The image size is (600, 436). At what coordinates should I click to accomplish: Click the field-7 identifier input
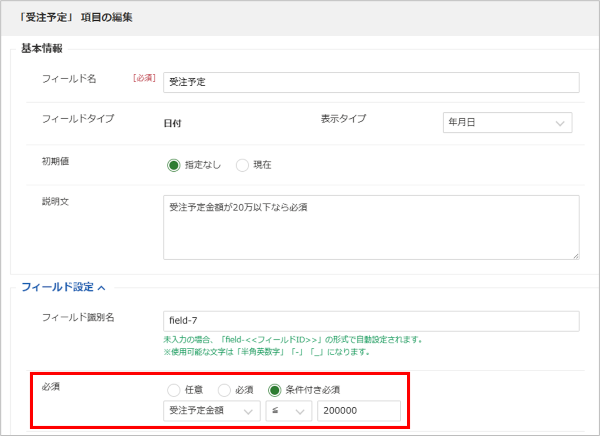[x=371, y=321]
